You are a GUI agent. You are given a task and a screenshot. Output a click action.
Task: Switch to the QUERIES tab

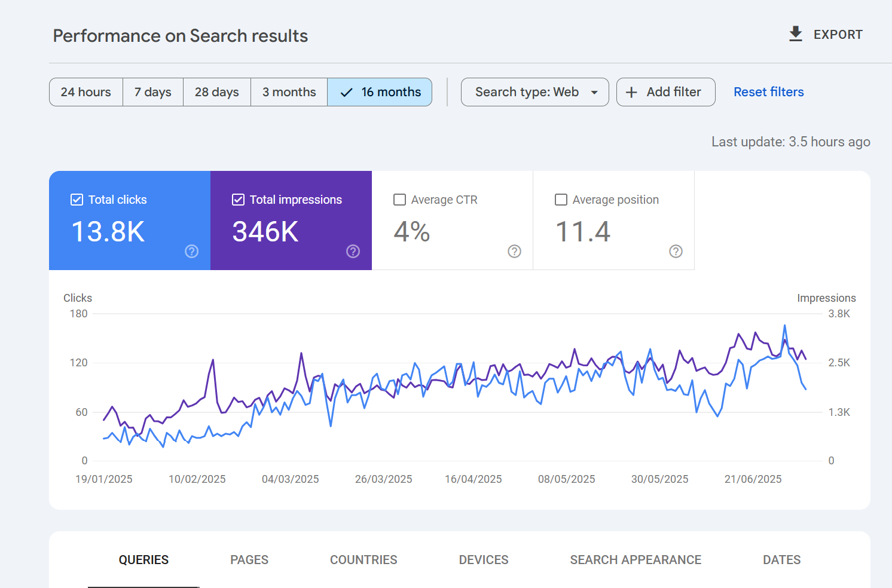tap(143, 560)
